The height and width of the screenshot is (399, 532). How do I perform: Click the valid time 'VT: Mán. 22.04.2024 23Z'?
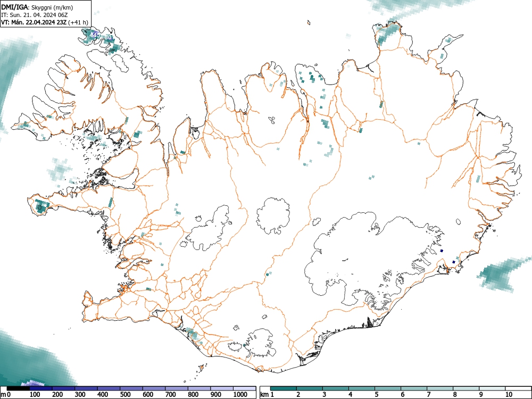point(34,22)
